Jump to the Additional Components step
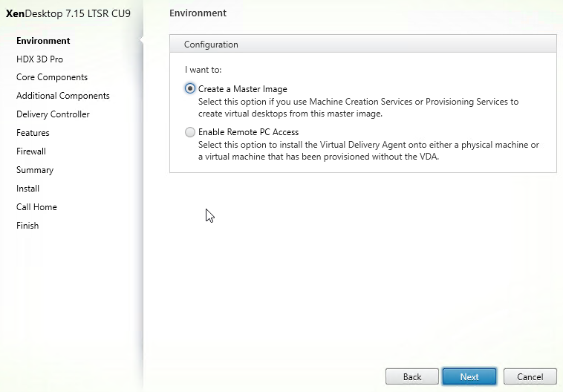 point(63,96)
